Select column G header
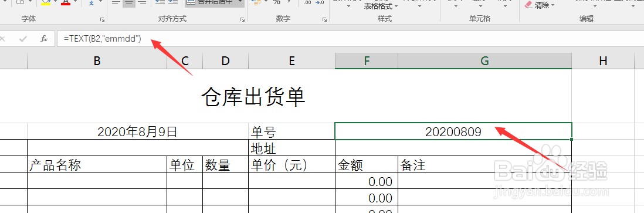 coord(484,61)
